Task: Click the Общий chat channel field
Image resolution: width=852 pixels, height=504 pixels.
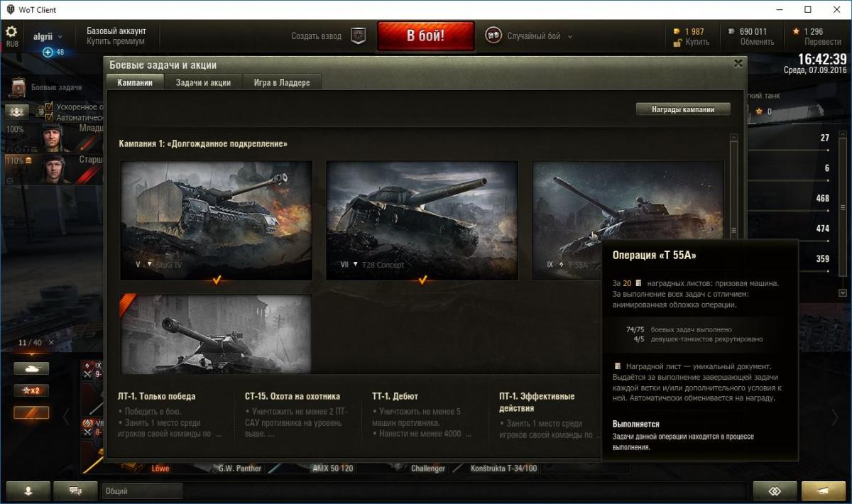Action: (142, 491)
